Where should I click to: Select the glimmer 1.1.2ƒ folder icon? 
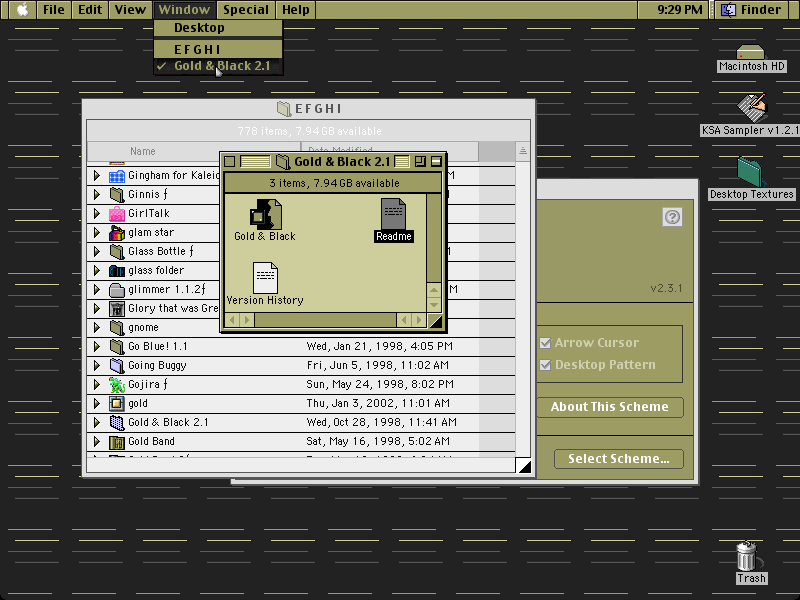pyautogui.click(x=117, y=290)
